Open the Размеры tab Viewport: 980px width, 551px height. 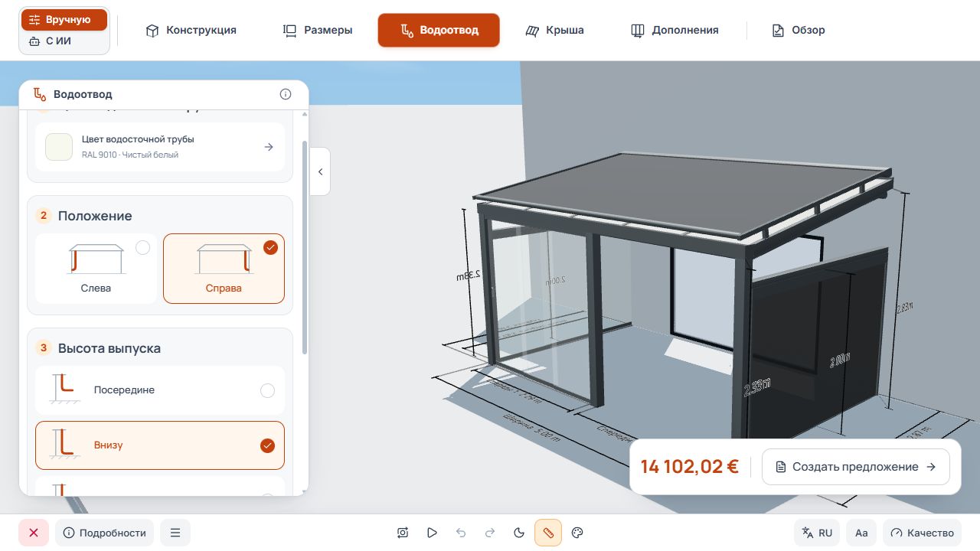[318, 31]
